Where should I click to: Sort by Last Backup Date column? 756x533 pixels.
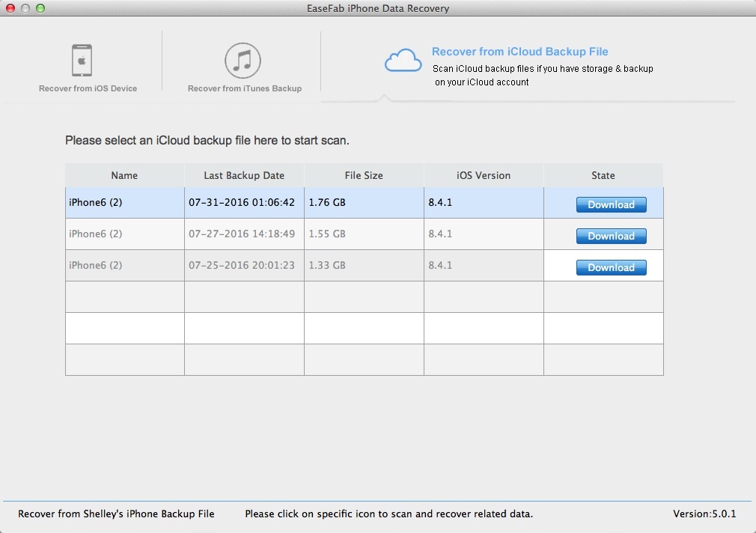[244, 176]
